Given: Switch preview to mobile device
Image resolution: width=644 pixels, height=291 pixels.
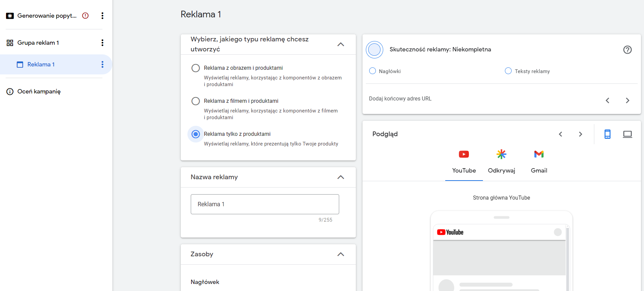Looking at the screenshot, I should pyautogui.click(x=607, y=134).
